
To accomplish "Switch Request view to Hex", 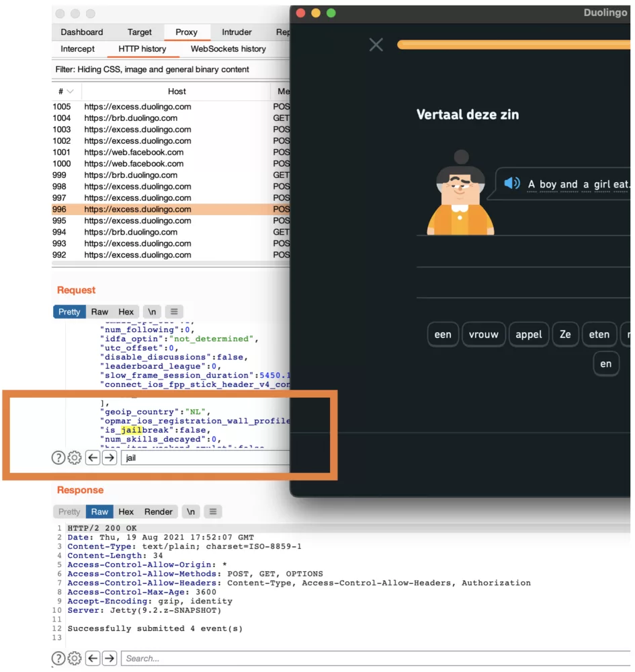I will click(x=126, y=312).
